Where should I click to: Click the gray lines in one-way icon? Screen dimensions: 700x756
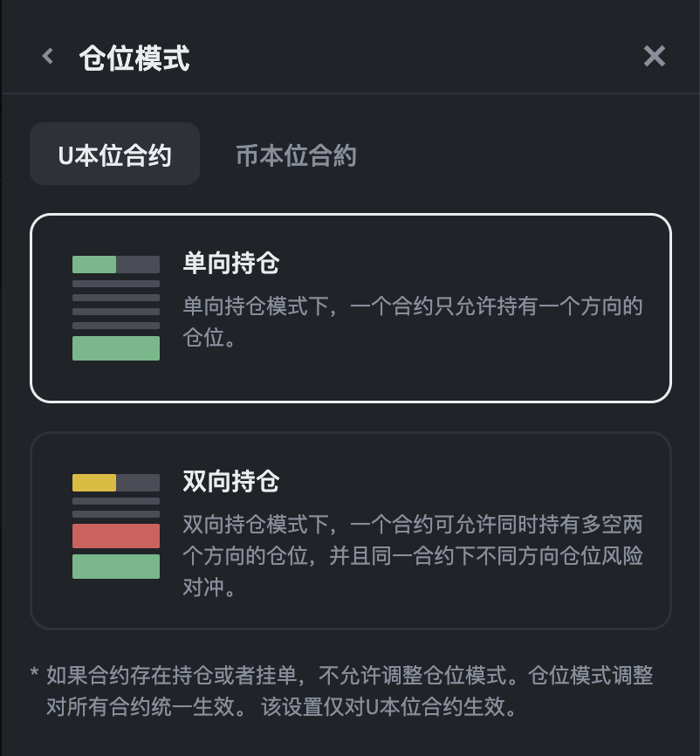[x=116, y=304]
